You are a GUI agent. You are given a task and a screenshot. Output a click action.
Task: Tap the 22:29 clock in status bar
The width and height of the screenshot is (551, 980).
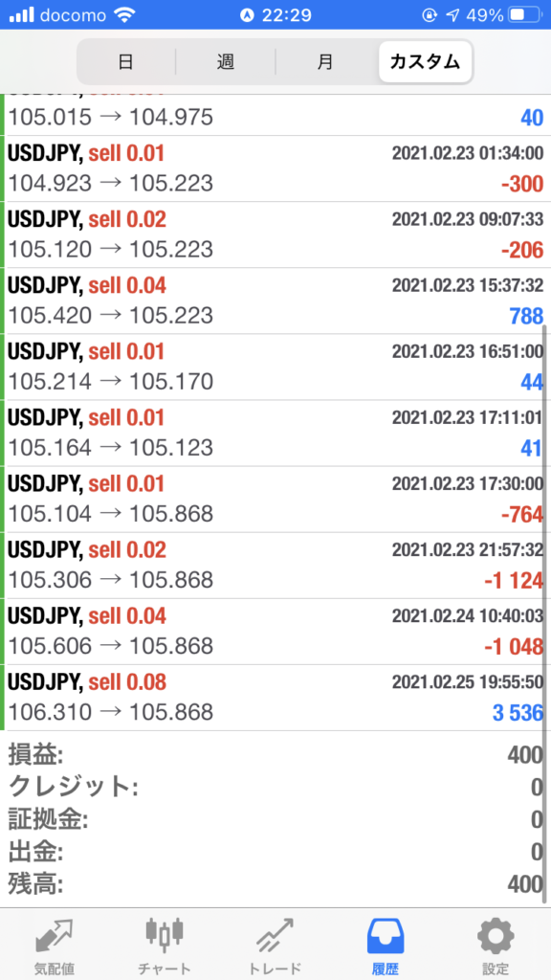pyautogui.click(x=287, y=15)
